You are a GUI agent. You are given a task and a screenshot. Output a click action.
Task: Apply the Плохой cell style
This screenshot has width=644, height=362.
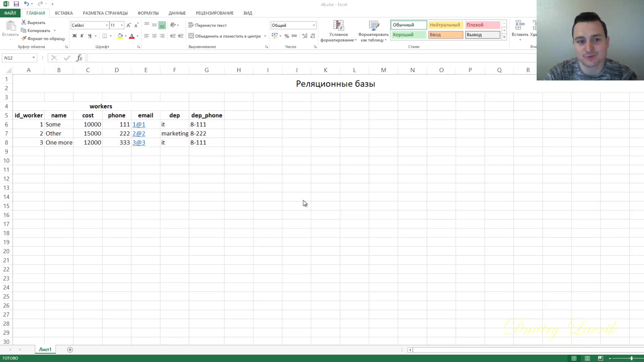482,25
